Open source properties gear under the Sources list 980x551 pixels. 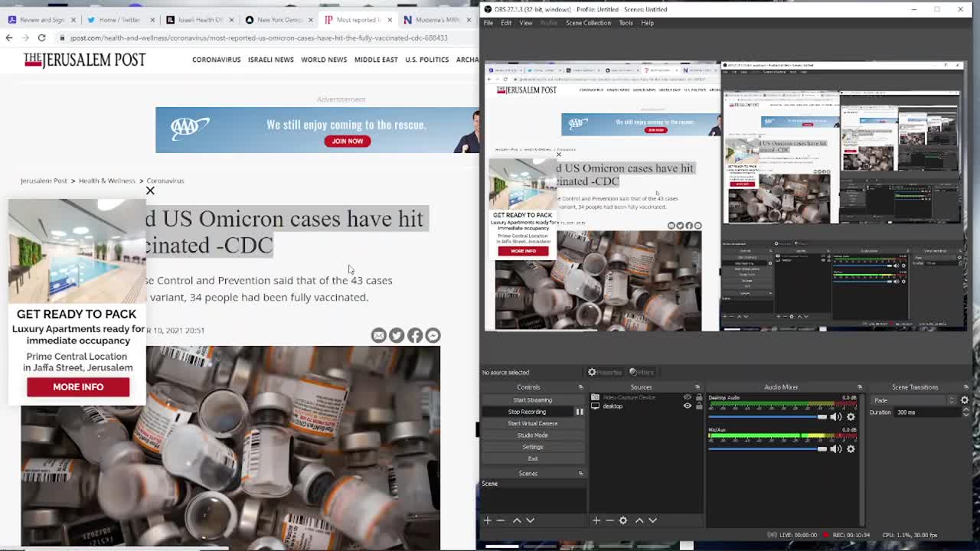click(623, 520)
